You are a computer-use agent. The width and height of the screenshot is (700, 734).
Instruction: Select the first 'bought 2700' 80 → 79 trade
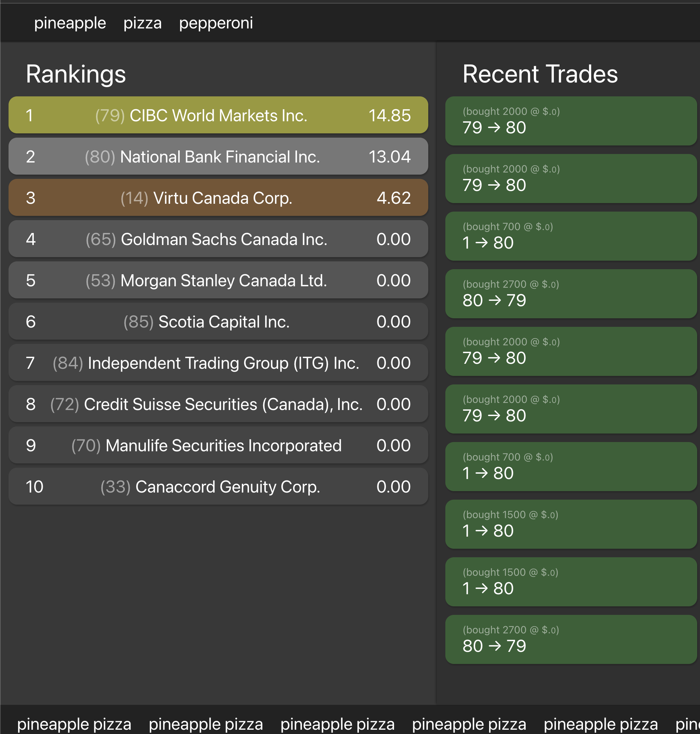[x=571, y=294]
